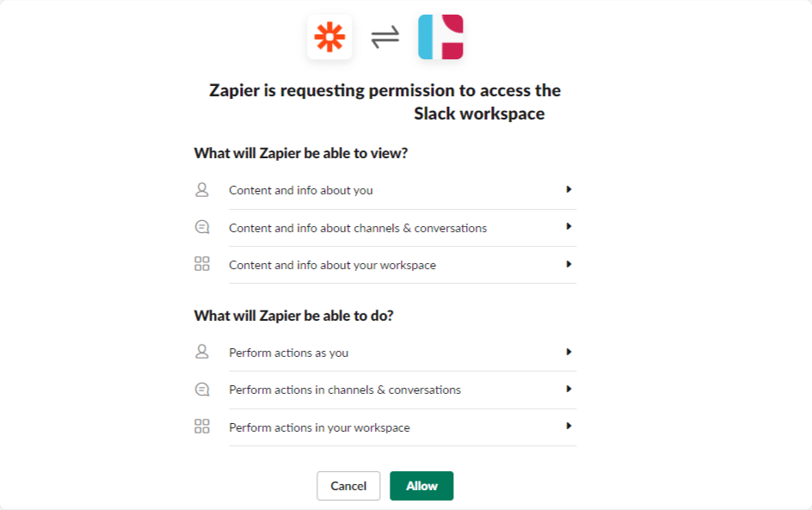Viewport: 812px width, 510px height.
Task: Expand arrow for perform actions in channels & conversations
Action: pyautogui.click(x=569, y=389)
